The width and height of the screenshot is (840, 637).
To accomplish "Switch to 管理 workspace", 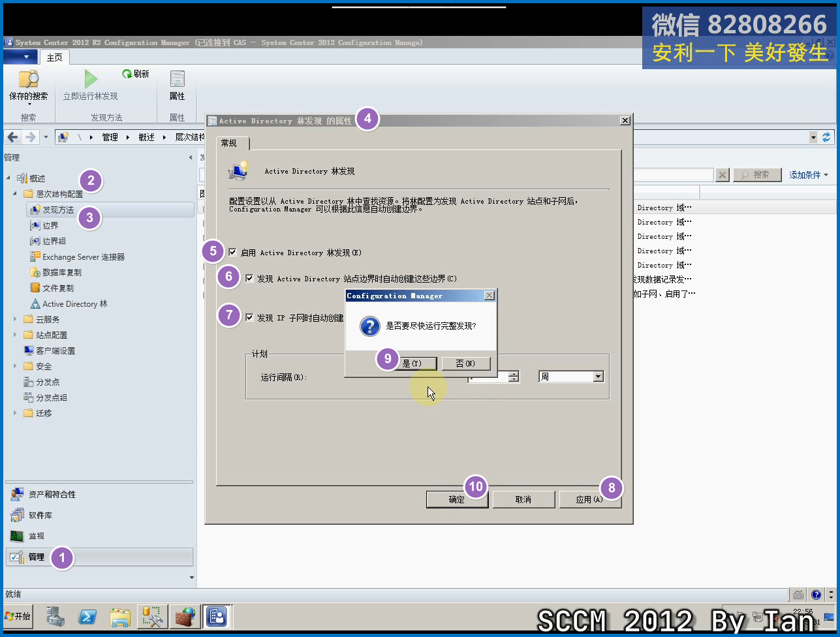I will pos(99,557).
